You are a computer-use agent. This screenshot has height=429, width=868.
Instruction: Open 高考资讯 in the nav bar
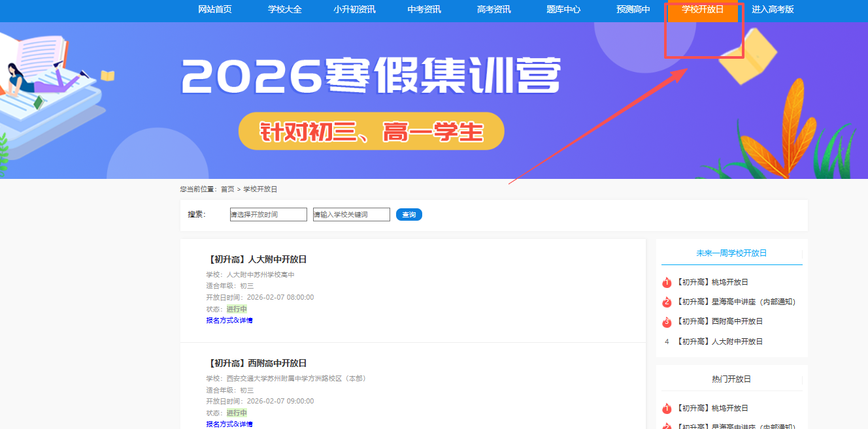(493, 10)
